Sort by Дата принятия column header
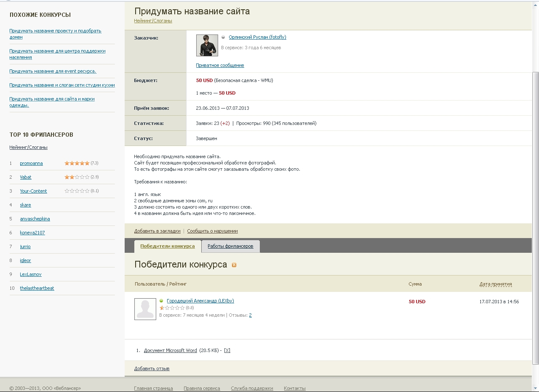The width and height of the screenshot is (539, 392). coord(496,284)
